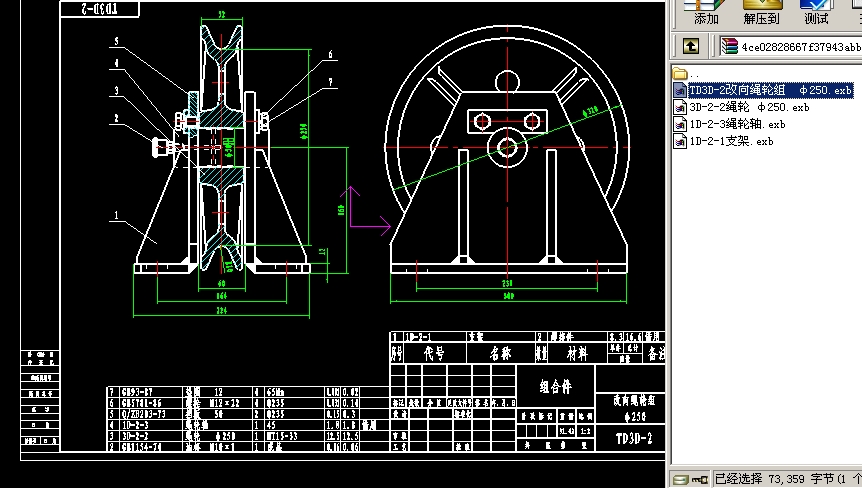Select the 1D-2-1支架.exb file

coord(731,141)
